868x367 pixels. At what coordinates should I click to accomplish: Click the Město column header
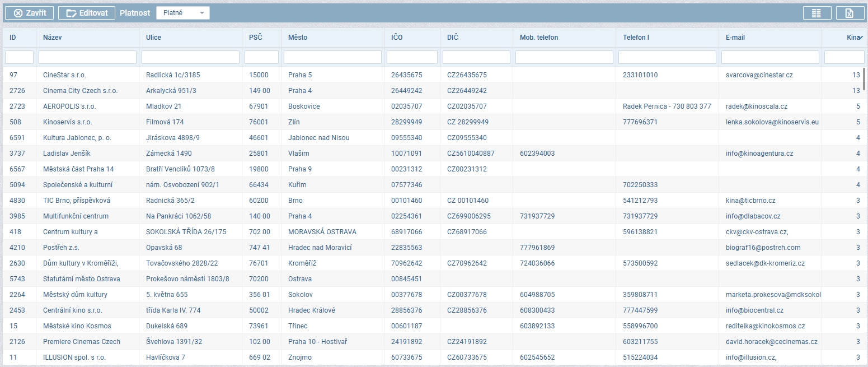point(298,38)
